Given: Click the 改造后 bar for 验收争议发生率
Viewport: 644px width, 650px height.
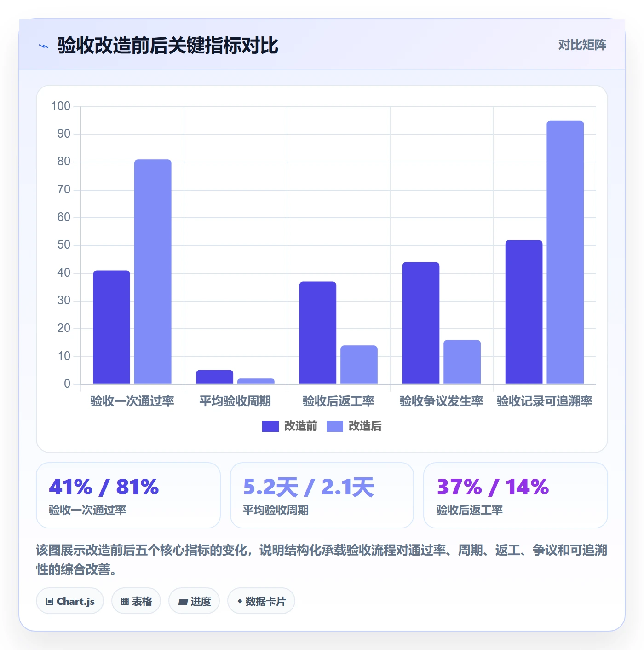Looking at the screenshot, I should (x=462, y=362).
